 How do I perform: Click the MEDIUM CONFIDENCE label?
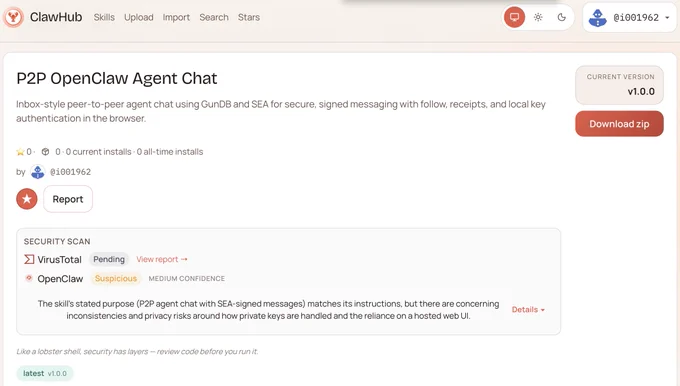pos(186,278)
